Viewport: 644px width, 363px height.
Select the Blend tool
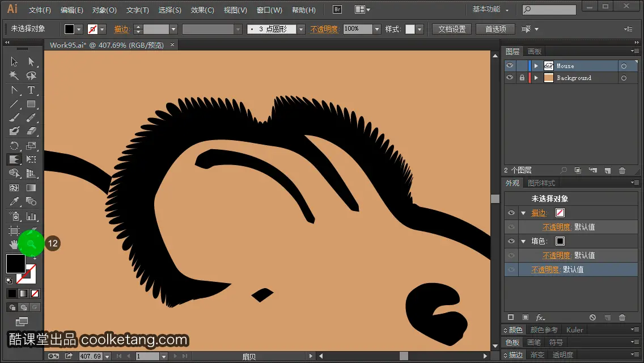(31, 201)
